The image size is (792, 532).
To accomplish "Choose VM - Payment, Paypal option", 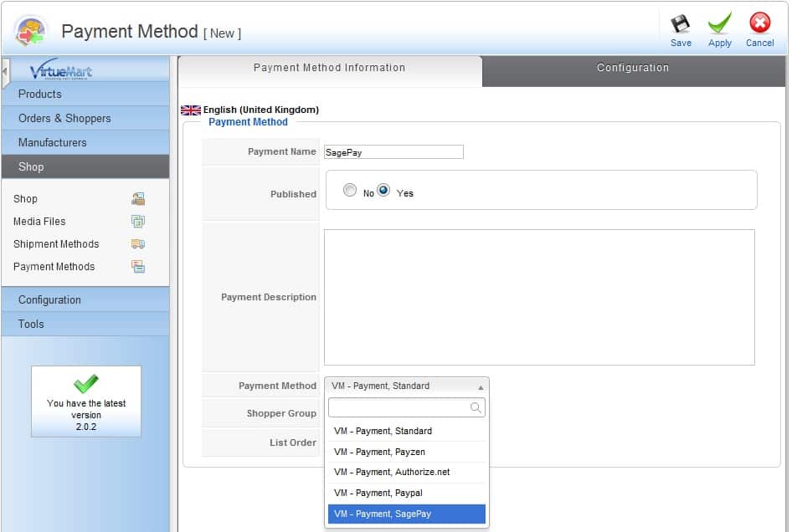I will click(407, 494).
